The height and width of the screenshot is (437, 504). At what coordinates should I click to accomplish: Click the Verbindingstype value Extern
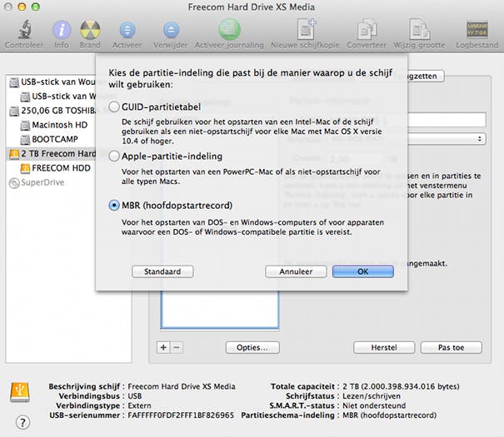pos(139,405)
